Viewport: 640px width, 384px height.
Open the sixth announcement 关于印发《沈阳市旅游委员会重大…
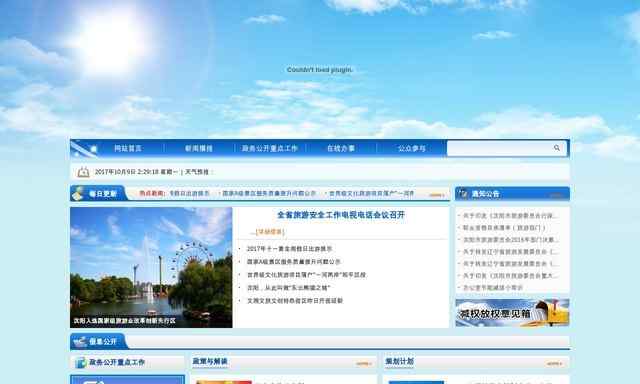(x=511, y=275)
